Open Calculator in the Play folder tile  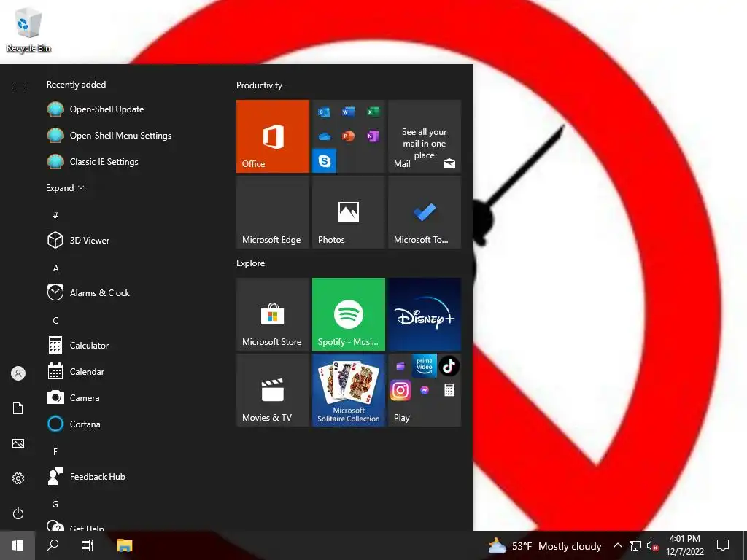click(x=449, y=391)
